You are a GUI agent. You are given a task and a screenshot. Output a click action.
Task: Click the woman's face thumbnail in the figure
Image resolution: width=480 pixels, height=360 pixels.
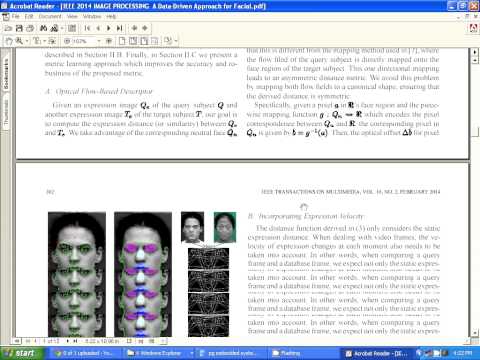pos(225,227)
